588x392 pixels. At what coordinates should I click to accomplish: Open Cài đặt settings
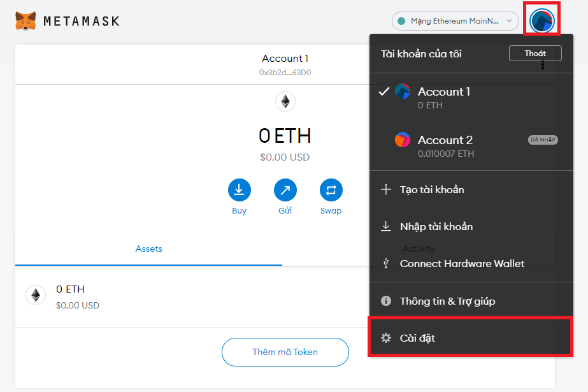click(471, 338)
